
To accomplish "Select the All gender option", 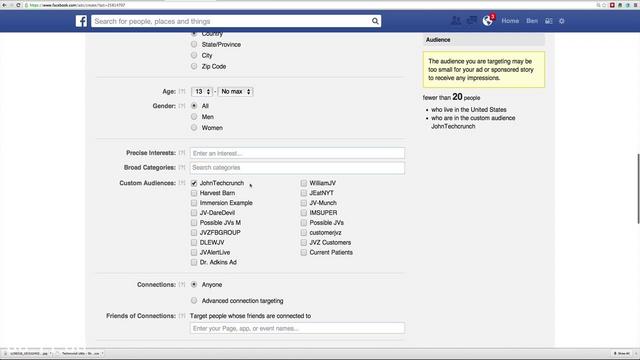I will (194, 106).
